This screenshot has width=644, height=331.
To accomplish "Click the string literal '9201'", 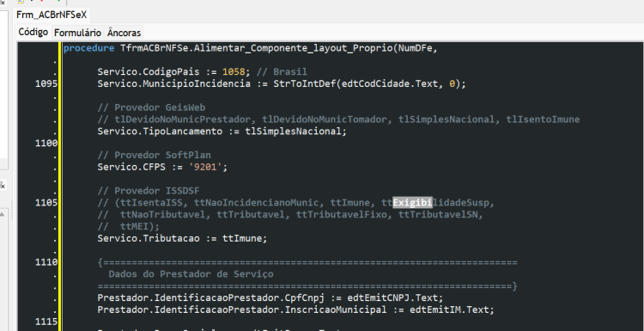I will click(x=205, y=168).
